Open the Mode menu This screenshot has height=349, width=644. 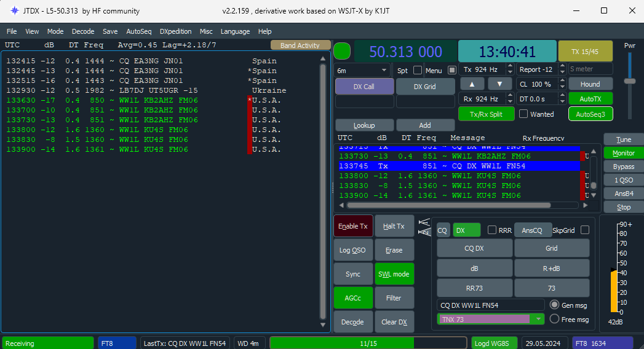[x=55, y=31]
